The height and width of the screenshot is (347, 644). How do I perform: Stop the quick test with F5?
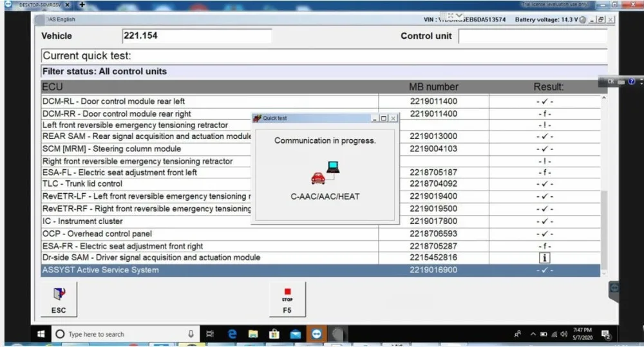click(x=287, y=300)
